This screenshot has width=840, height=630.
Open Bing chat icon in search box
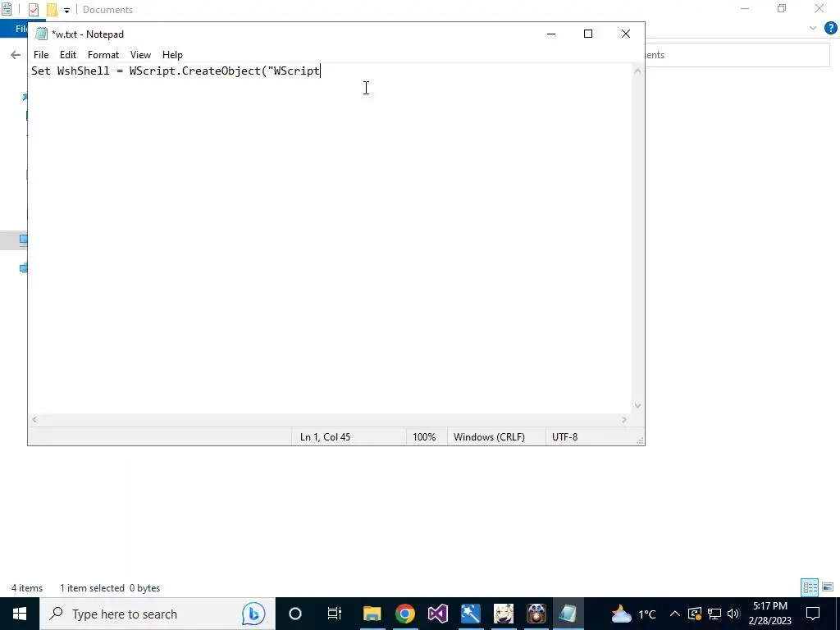253,614
